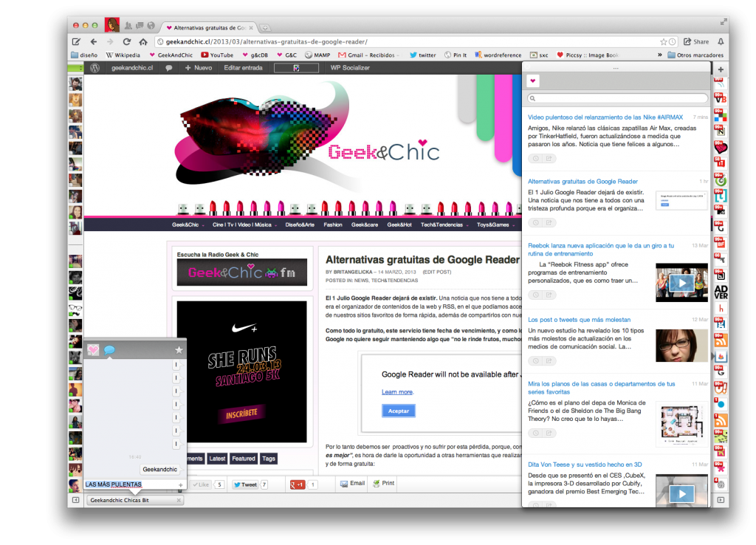Image resolution: width=756 pixels, height=545 pixels.
Task: Open the twitter bookmark
Action: 423,55
